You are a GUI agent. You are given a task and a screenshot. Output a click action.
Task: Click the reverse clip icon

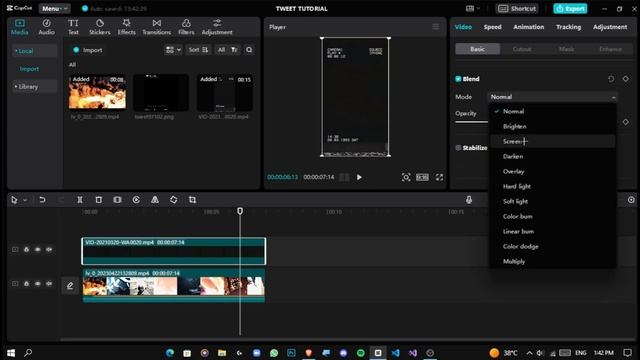point(136,200)
